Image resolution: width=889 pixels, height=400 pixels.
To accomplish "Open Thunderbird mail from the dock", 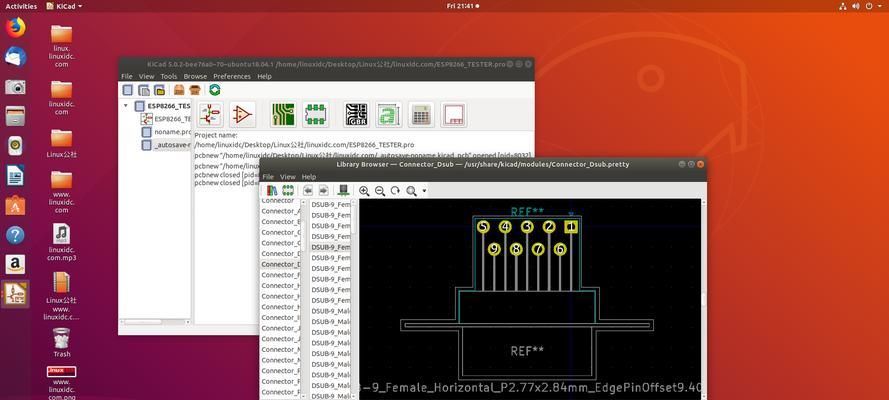I will 15,57.
